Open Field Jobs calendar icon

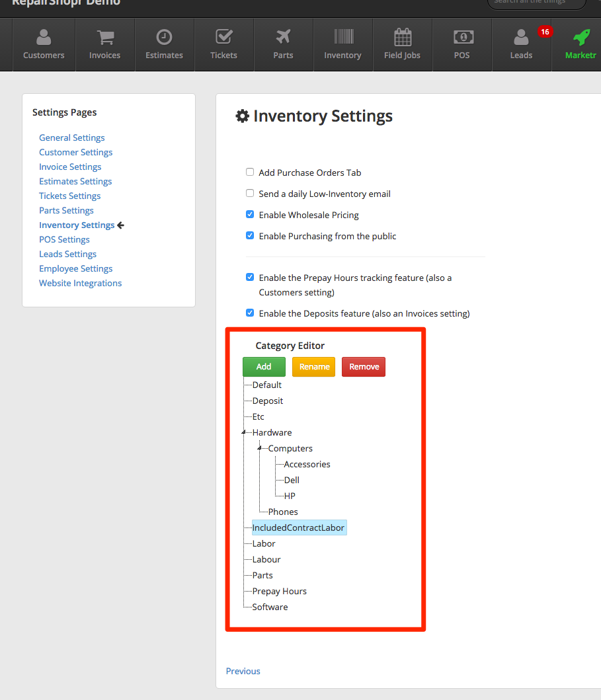point(402,37)
